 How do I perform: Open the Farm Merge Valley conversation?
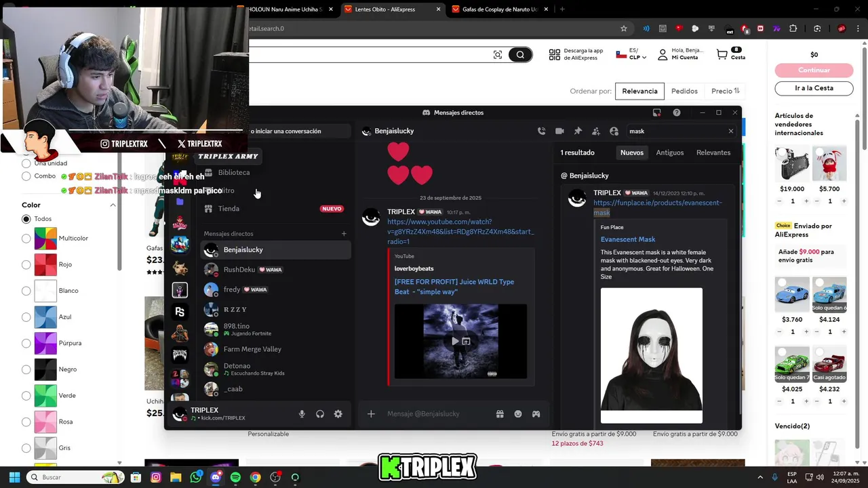(275, 349)
